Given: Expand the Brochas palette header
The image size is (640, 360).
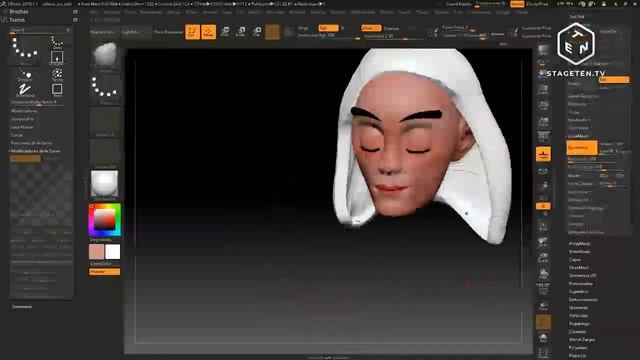Looking at the screenshot, I should [19, 12].
